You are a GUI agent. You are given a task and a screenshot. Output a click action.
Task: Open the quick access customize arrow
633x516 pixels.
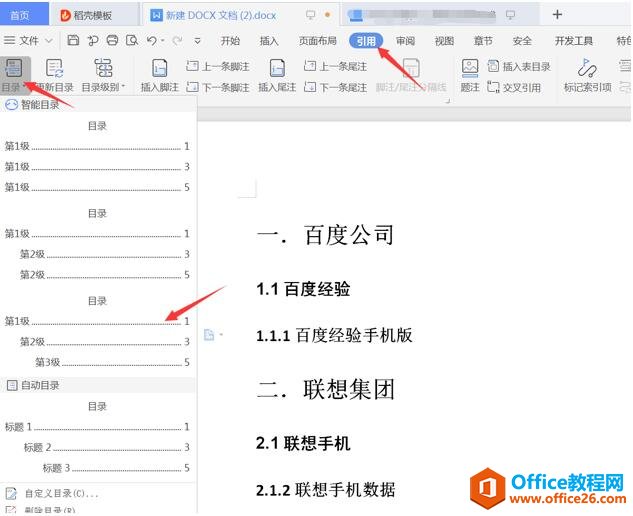197,41
